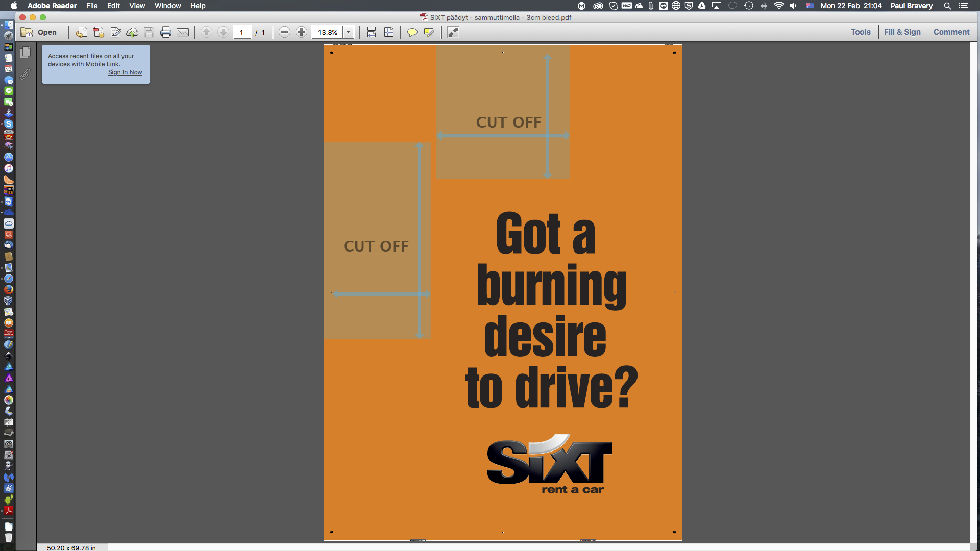The width and height of the screenshot is (980, 551).
Task: Click the Finder icon in the dock
Action: 9,25
